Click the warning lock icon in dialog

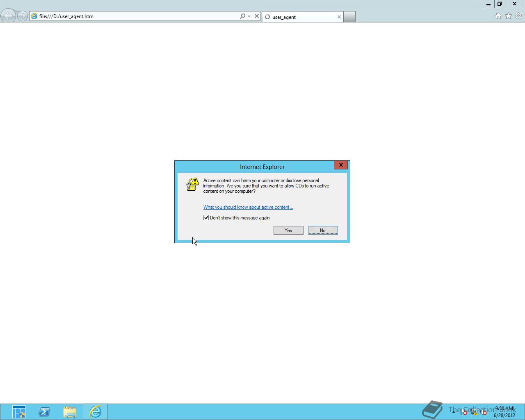click(192, 185)
